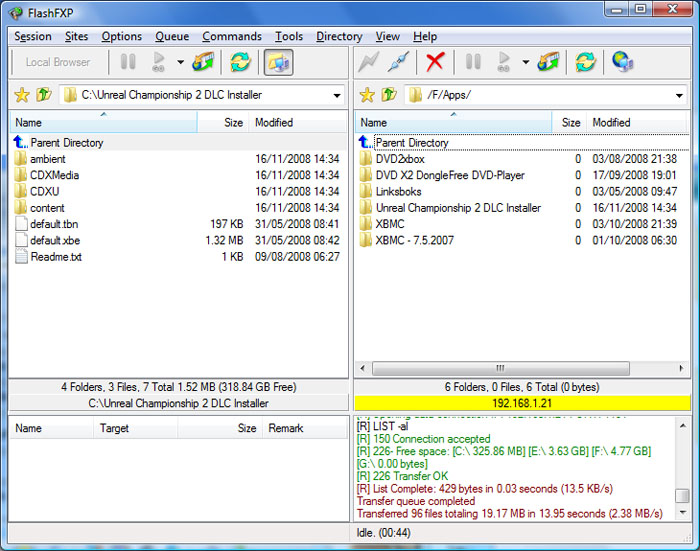700x551 pixels.
Task: Open the Tools menu
Action: (x=289, y=36)
